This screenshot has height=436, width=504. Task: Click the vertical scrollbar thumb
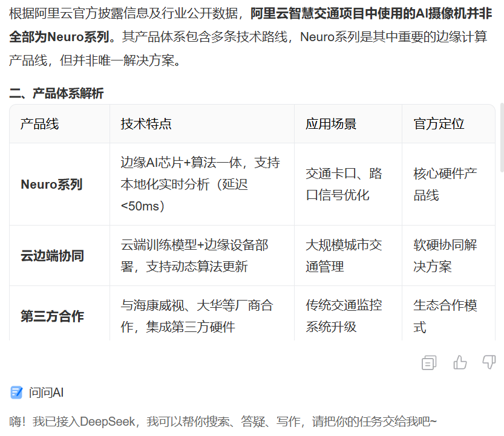tap(502, 137)
